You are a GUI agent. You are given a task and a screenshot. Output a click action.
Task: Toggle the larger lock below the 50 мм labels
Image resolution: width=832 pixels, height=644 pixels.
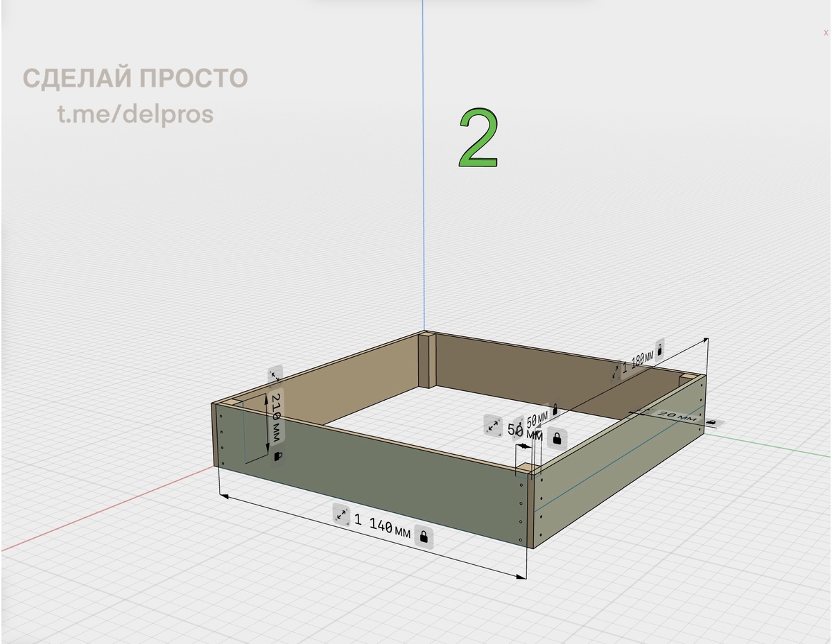pos(556,438)
